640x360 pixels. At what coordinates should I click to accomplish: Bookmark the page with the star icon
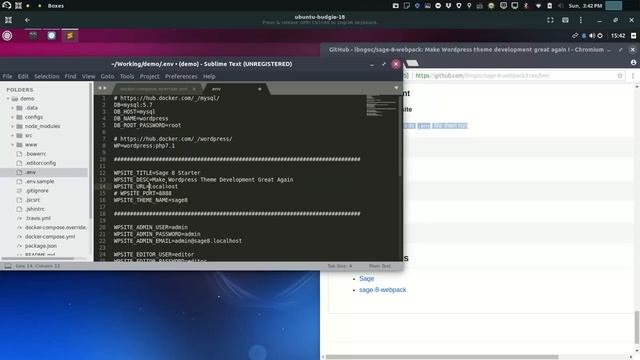(620, 76)
